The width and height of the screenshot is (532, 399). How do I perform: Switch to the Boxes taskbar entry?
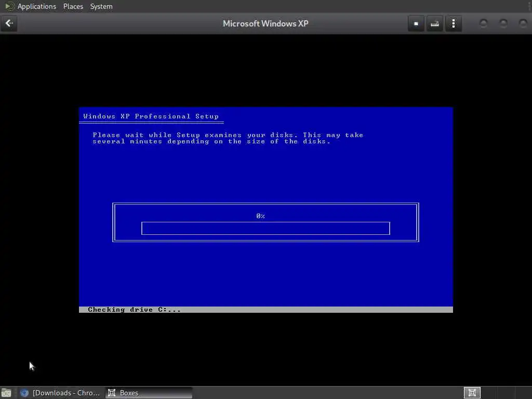(x=149, y=393)
